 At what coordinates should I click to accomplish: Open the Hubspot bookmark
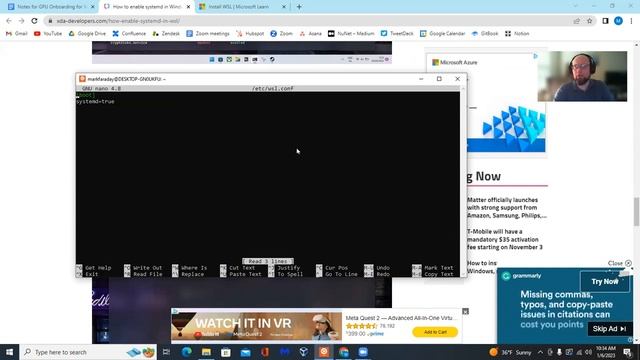click(x=250, y=33)
